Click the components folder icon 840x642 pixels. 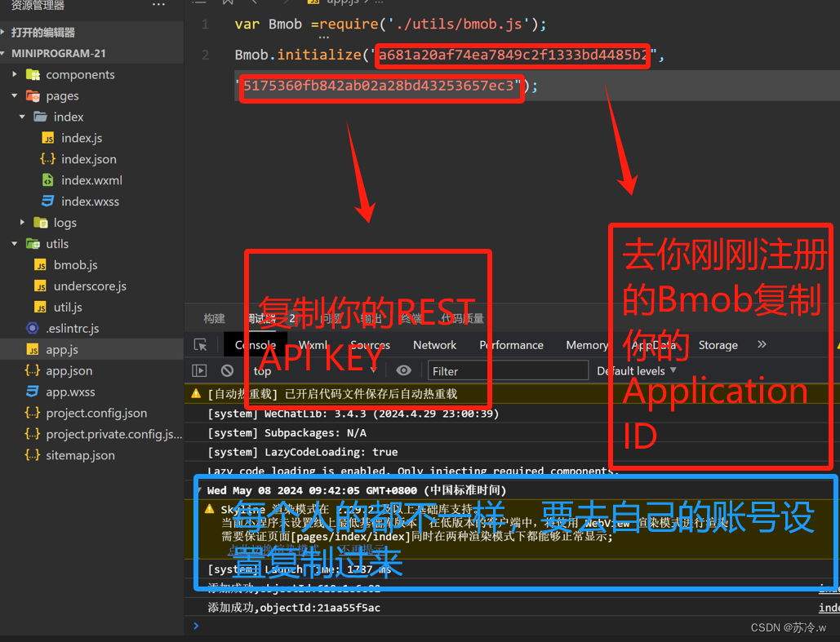point(33,74)
